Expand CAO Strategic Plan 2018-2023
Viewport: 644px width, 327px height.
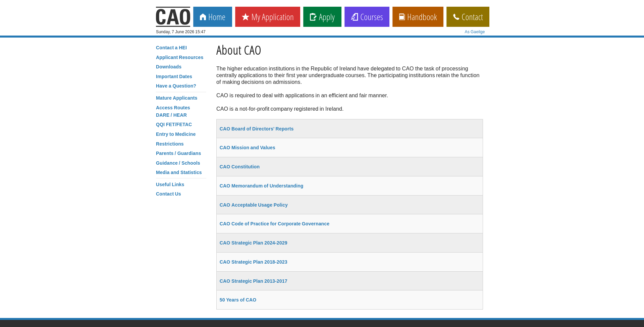pyautogui.click(x=350, y=262)
